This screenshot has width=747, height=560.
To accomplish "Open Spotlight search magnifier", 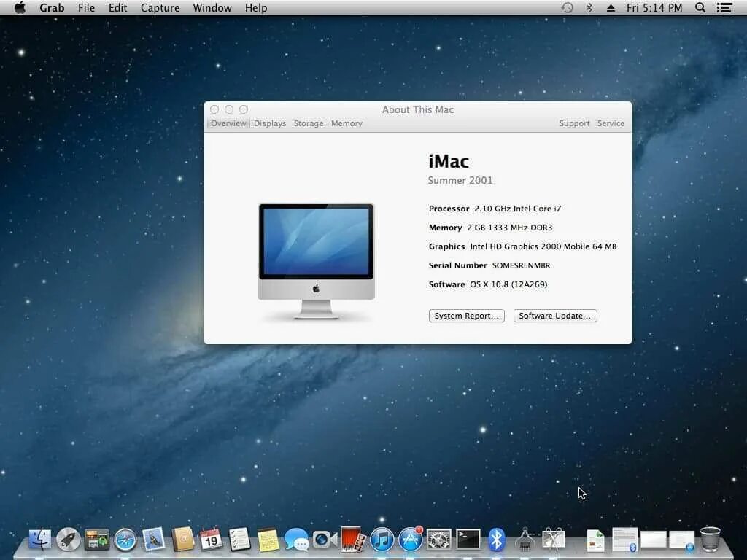I will [x=700, y=7].
